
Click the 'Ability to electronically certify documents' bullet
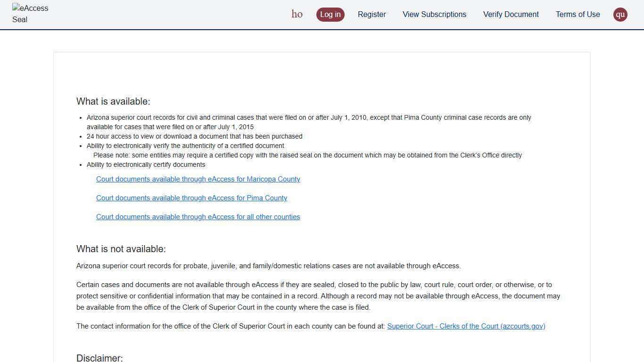click(x=146, y=165)
